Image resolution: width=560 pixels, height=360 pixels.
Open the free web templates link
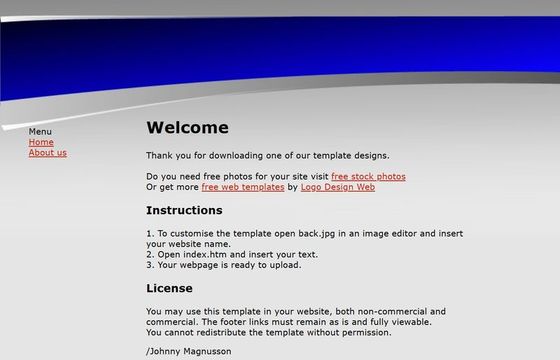tap(243, 187)
